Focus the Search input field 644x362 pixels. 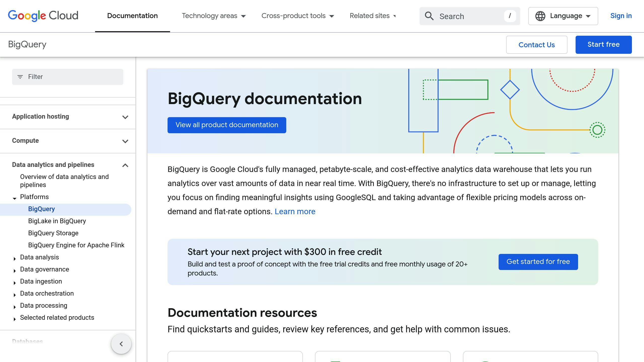469,16
